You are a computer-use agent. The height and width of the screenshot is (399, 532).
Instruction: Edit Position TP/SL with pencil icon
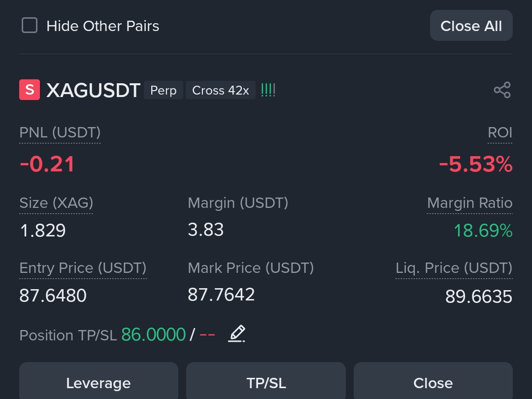(x=236, y=333)
